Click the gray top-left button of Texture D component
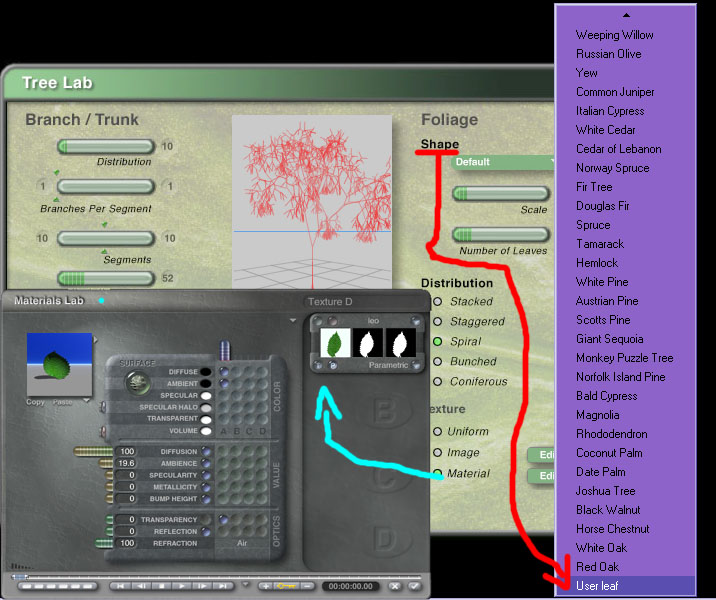The width and height of the screenshot is (716, 600). click(x=317, y=321)
